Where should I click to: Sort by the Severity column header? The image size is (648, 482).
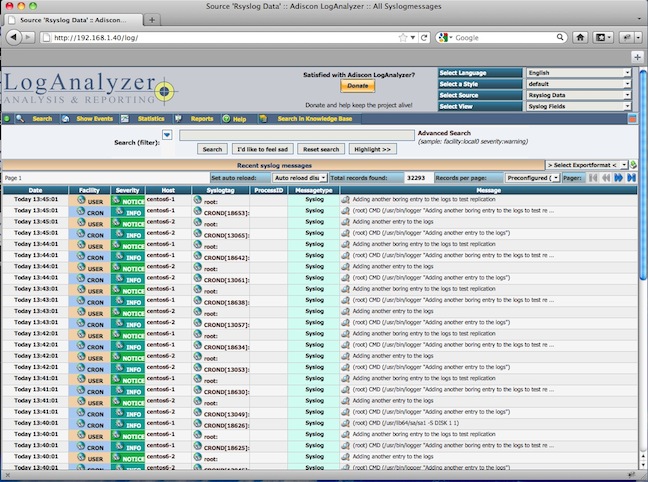click(x=127, y=190)
